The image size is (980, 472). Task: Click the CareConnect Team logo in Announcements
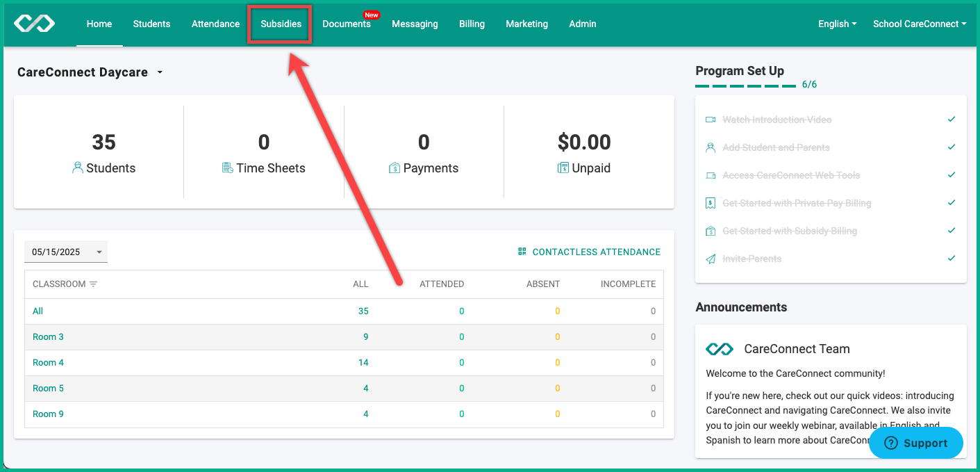pyautogui.click(x=720, y=349)
